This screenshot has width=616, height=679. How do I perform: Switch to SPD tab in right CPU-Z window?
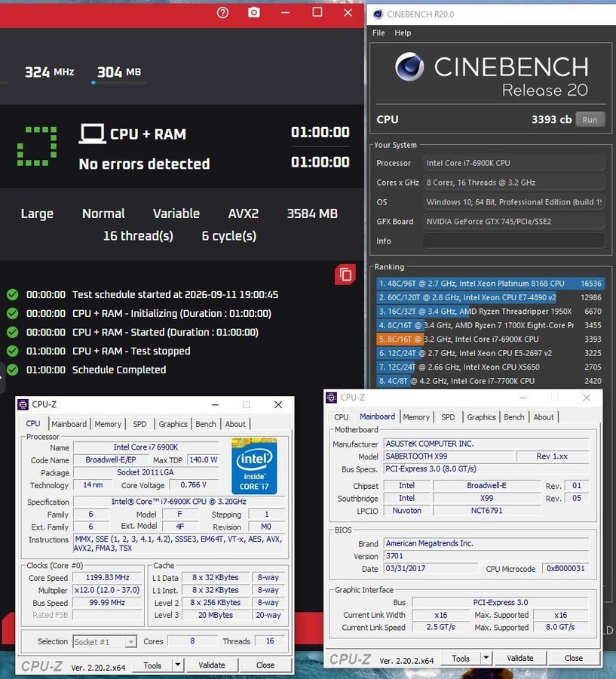[x=448, y=417]
